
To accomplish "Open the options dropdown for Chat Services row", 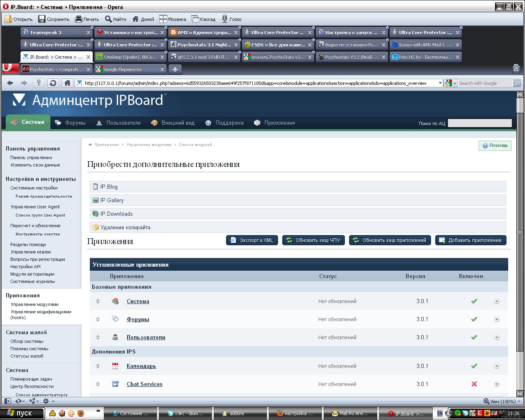I will tap(497, 384).
